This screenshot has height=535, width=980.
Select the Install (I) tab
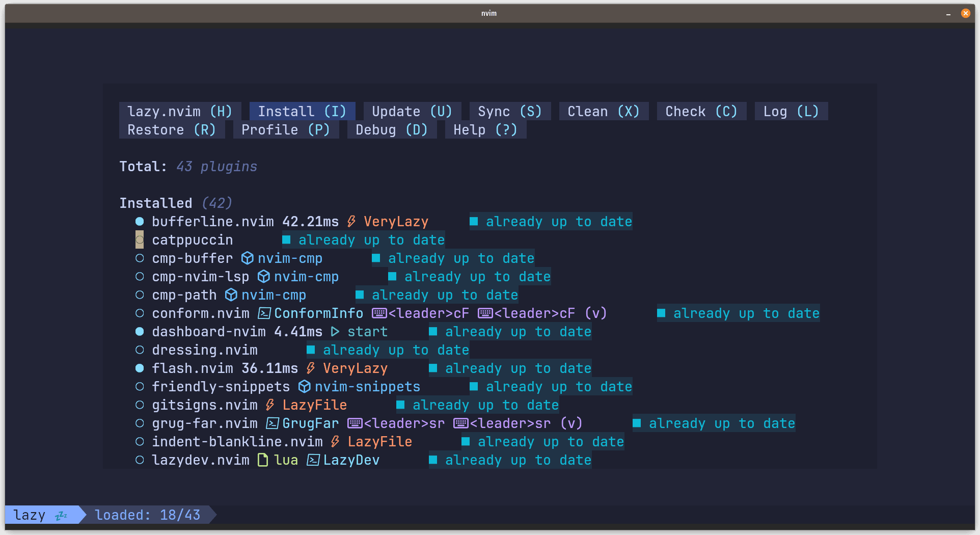(302, 111)
